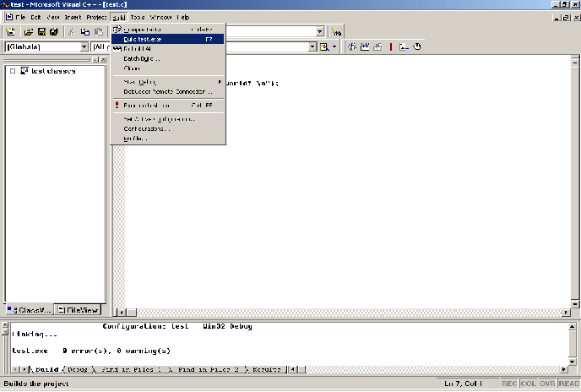Switch to the ClassView tab
The height and width of the screenshot is (392, 581).
[x=30, y=310]
